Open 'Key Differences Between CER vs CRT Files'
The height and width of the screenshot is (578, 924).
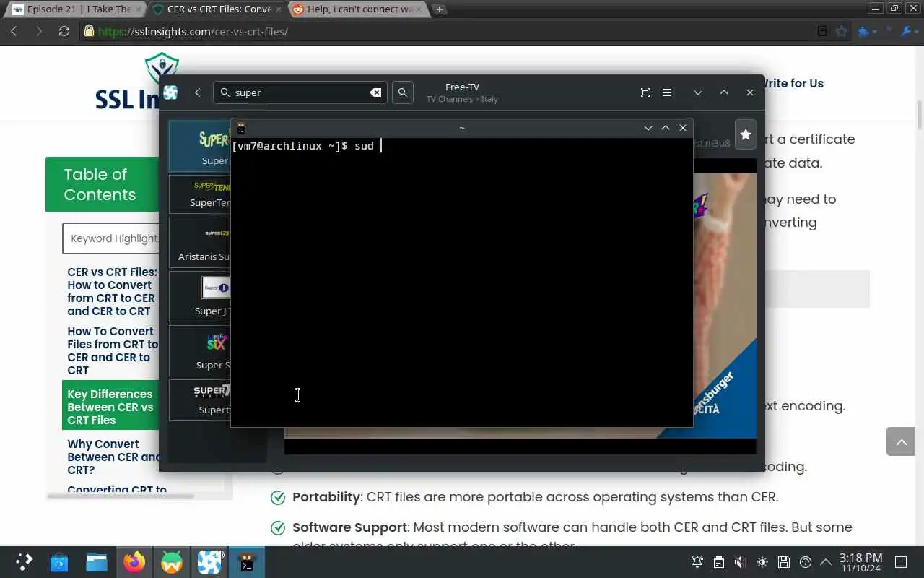(x=110, y=407)
